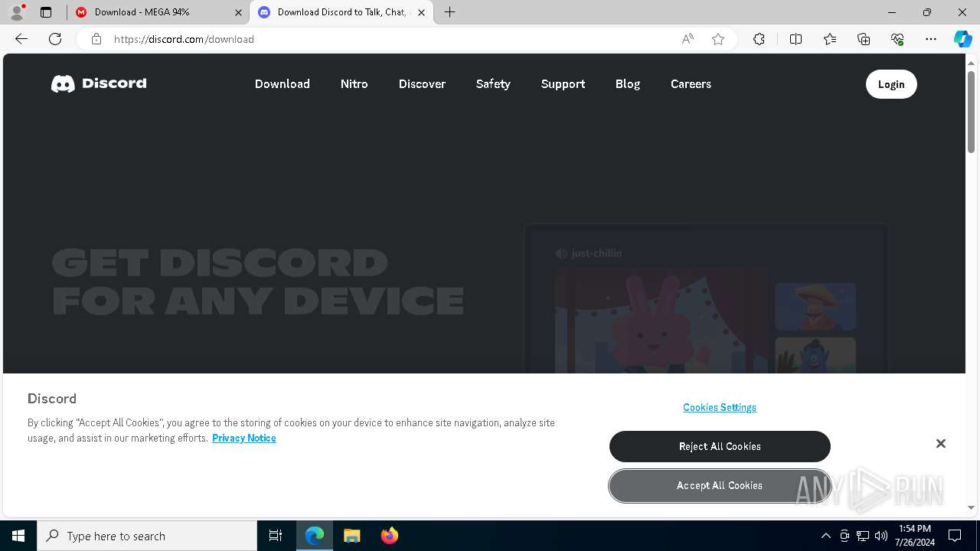Open Edge Settings and more menu
This screenshot has height=551, width=980.
931,39
